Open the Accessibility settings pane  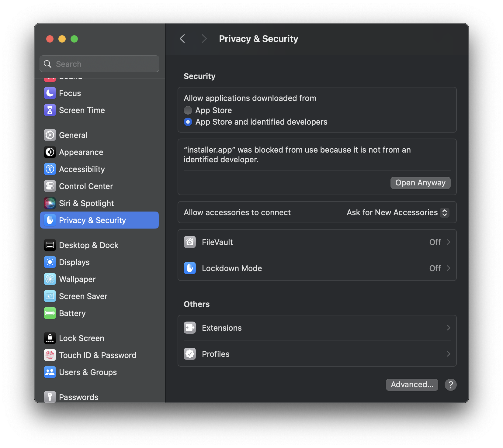[x=99, y=169]
